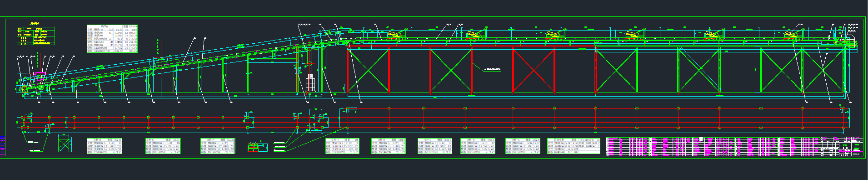
Task: Select the 支柱-B weight table
Action: click(x=478, y=146)
